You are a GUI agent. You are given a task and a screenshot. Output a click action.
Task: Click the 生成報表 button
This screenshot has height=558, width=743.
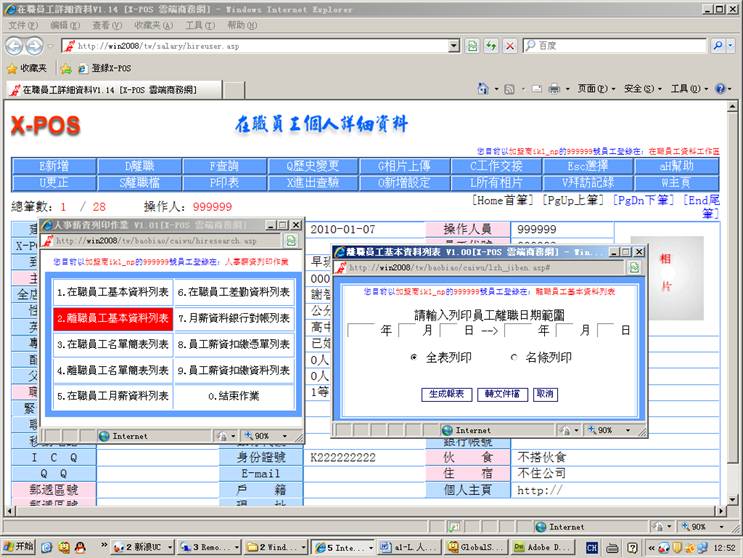point(445,394)
